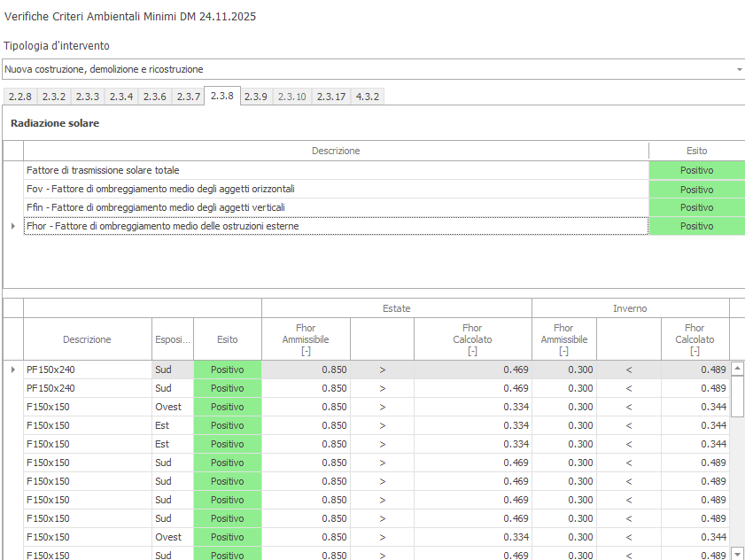The width and height of the screenshot is (745, 560).
Task: Click the Estate column group header
Action: point(396,308)
